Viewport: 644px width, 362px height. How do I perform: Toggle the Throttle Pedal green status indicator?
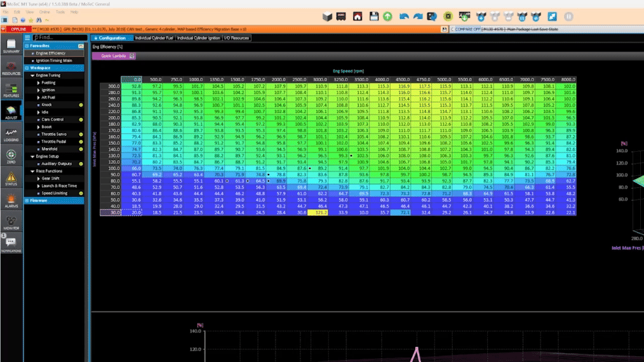click(81, 142)
